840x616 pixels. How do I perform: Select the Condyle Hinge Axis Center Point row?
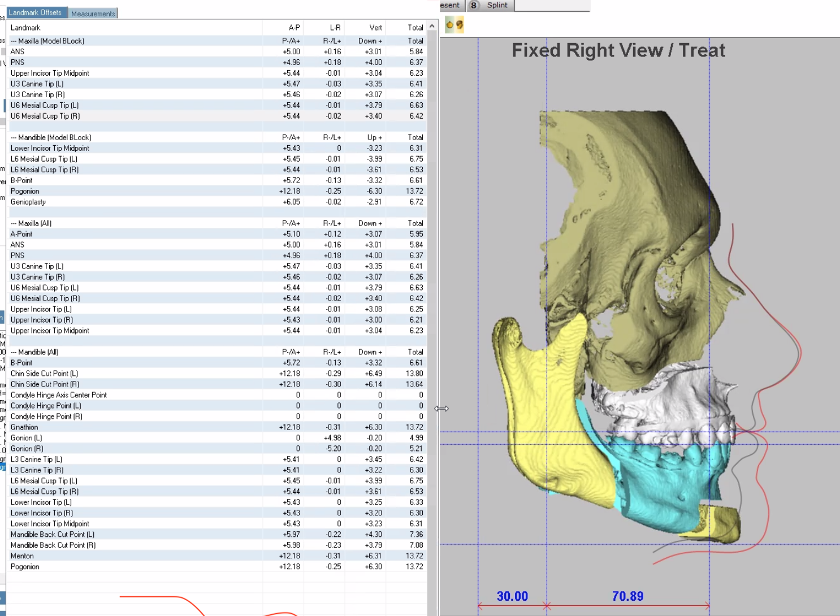click(217, 395)
